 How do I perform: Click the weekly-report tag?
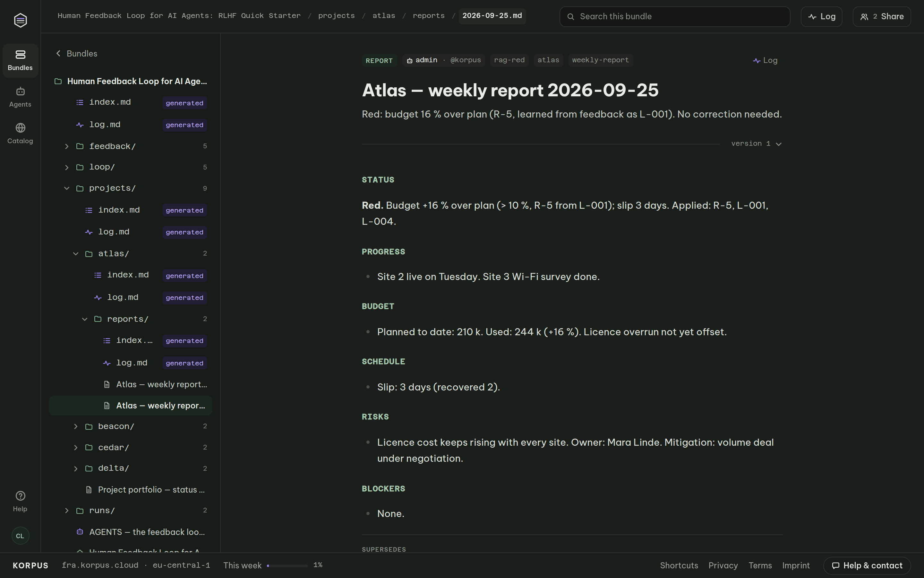tap(601, 60)
